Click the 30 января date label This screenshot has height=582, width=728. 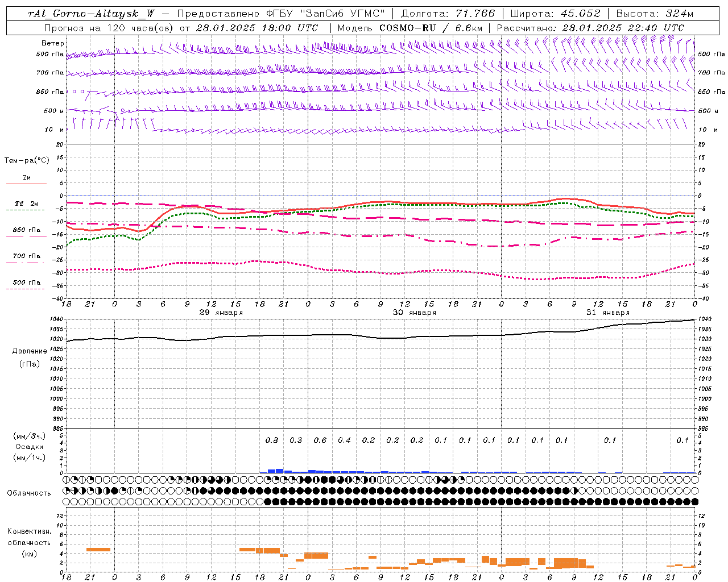(415, 313)
